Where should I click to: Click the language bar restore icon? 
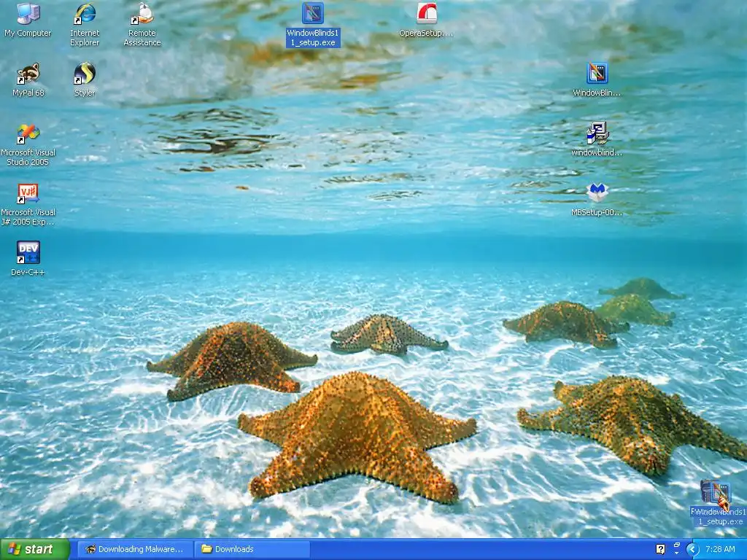pyautogui.click(x=677, y=545)
